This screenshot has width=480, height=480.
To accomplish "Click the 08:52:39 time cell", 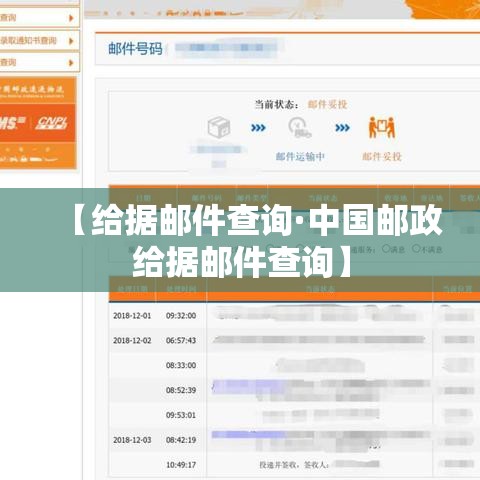I will pos(181,390).
